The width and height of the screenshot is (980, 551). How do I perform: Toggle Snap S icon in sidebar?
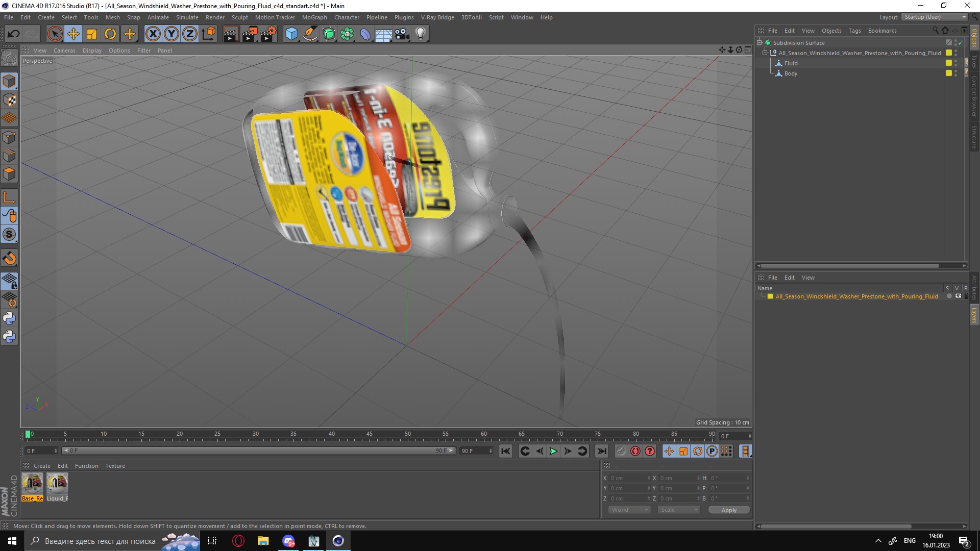(x=9, y=234)
